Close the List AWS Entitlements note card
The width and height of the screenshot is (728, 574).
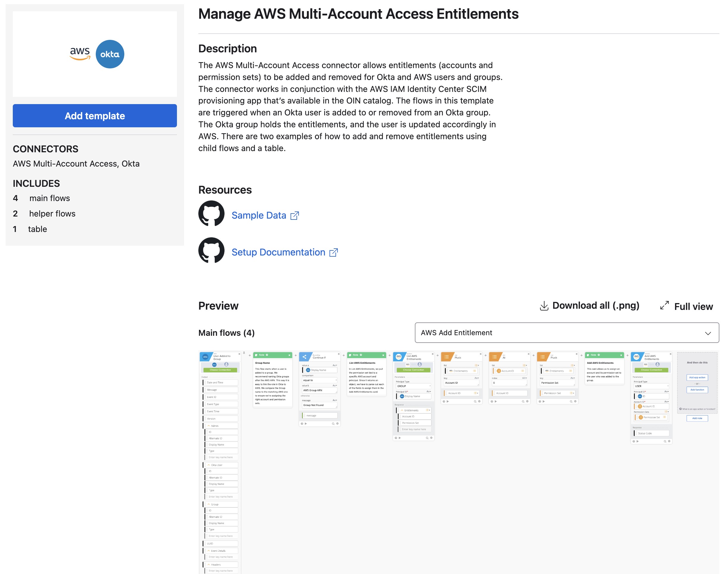click(383, 355)
